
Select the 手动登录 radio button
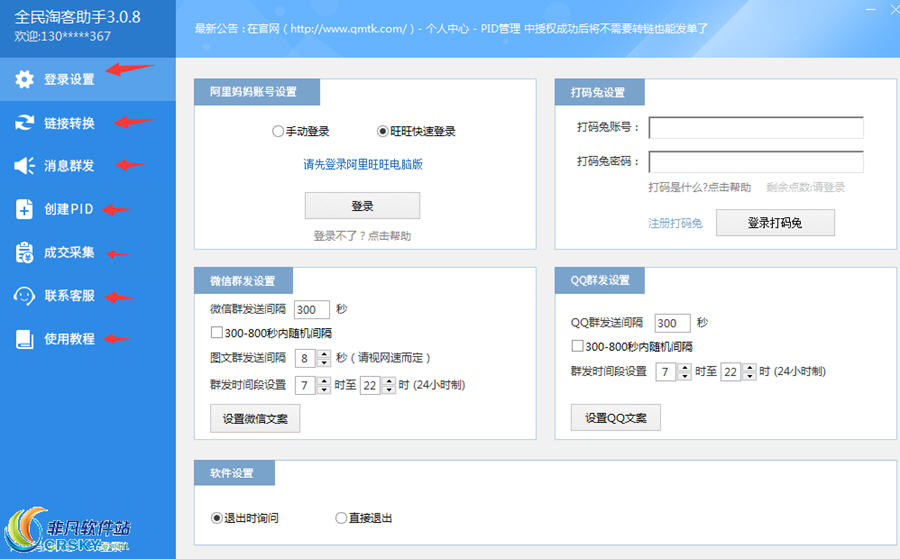tap(278, 131)
